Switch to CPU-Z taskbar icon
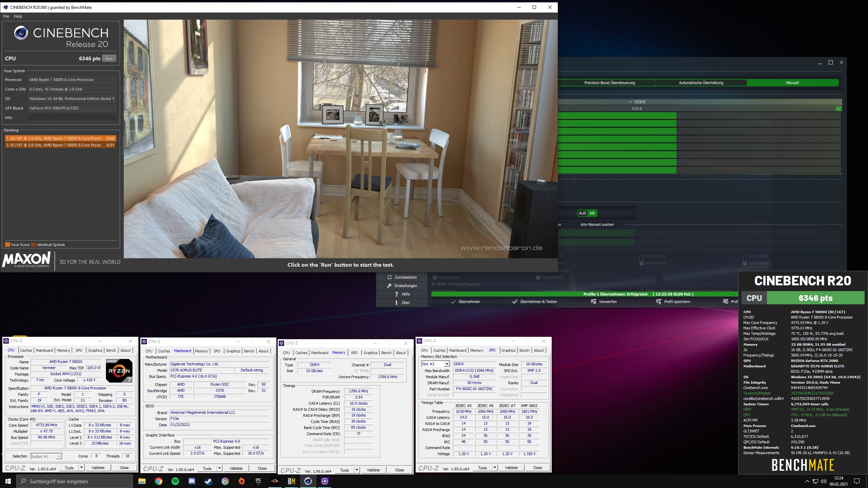 [324, 481]
